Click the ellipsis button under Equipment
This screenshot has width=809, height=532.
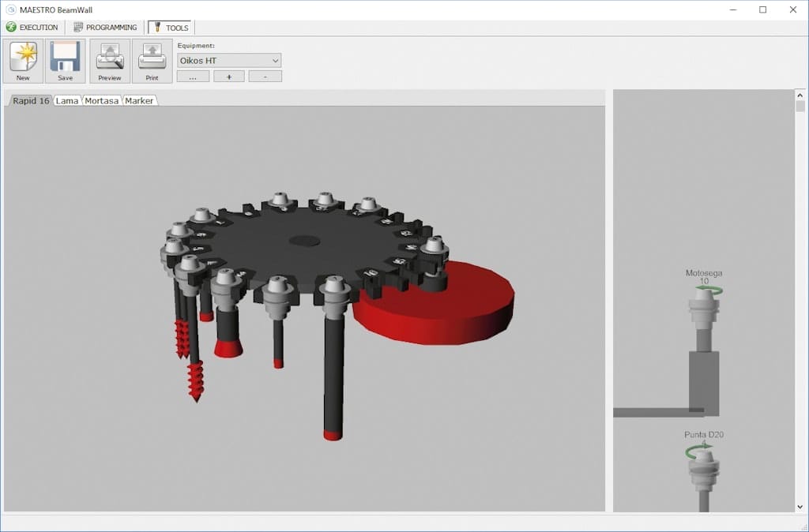[x=193, y=77]
